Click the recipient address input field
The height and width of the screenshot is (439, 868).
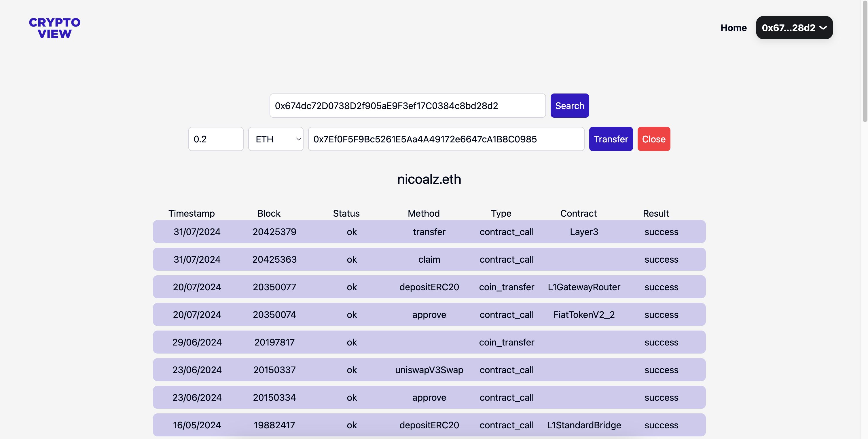pyautogui.click(x=446, y=139)
